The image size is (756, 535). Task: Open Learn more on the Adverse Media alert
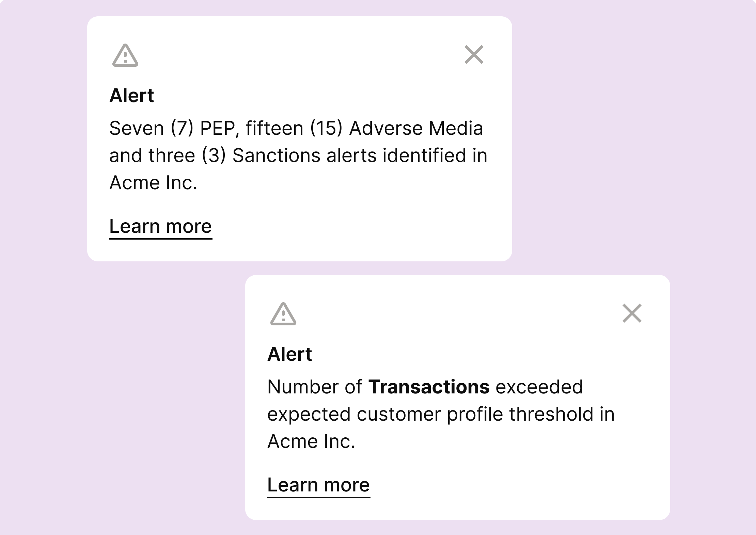[x=160, y=227]
